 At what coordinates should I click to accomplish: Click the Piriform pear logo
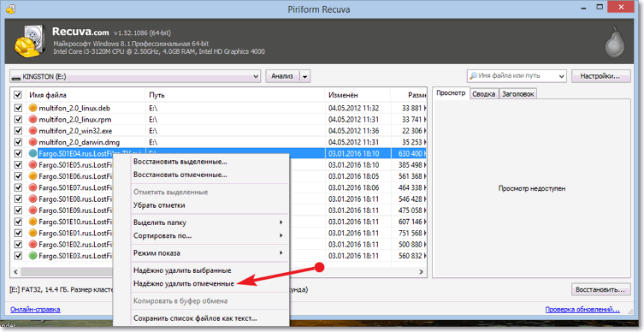tap(615, 41)
